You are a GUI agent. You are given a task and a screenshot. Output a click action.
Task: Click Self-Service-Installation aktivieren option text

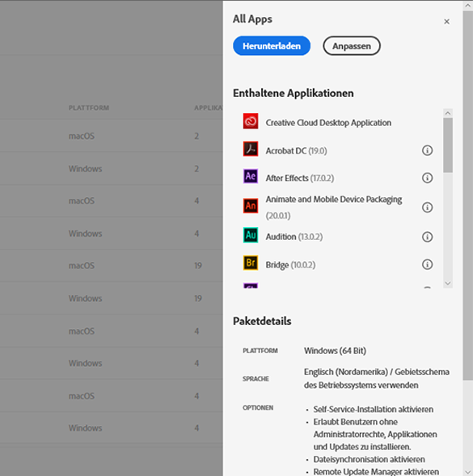coord(374,409)
